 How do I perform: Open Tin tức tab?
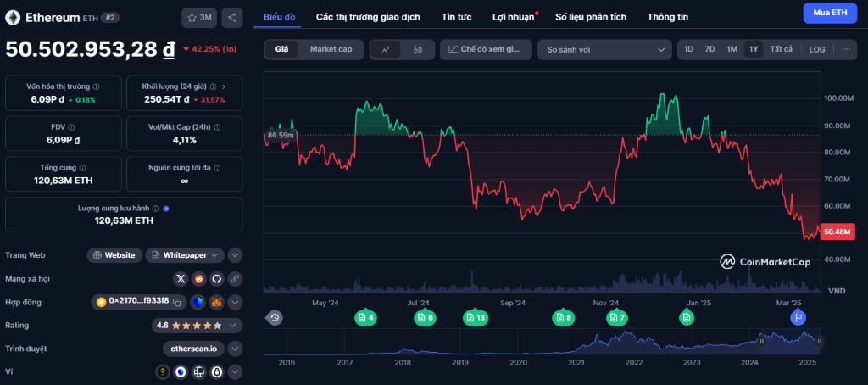pyautogui.click(x=457, y=17)
